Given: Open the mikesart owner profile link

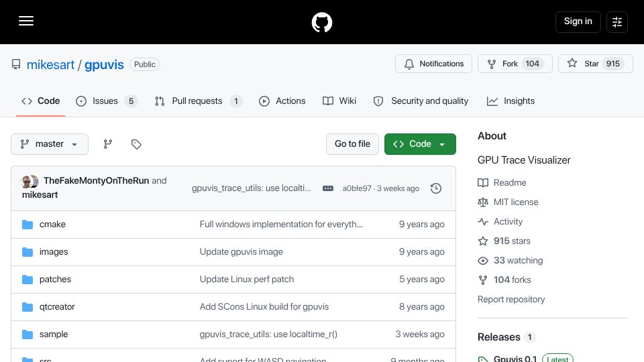Looking at the screenshot, I should point(50,64).
